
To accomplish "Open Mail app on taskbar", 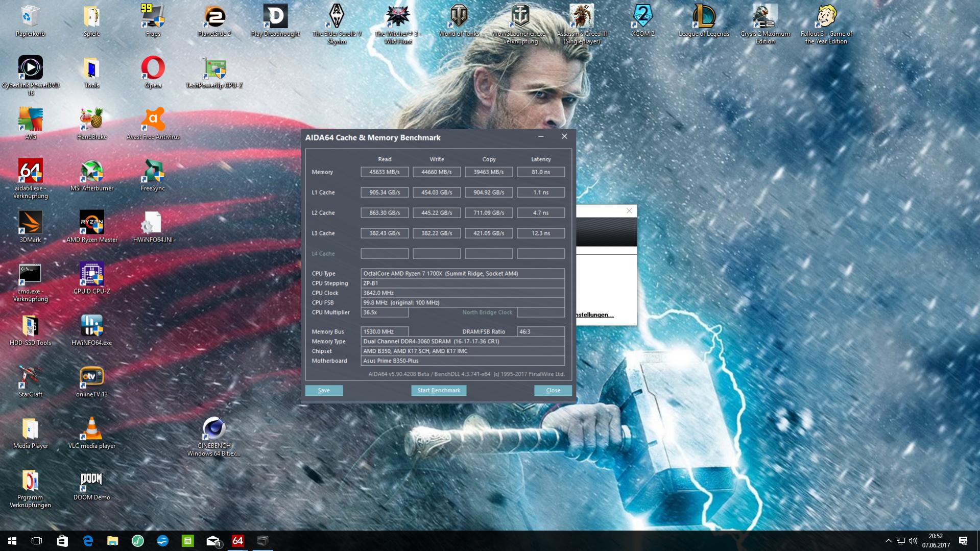I will click(x=213, y=541).
